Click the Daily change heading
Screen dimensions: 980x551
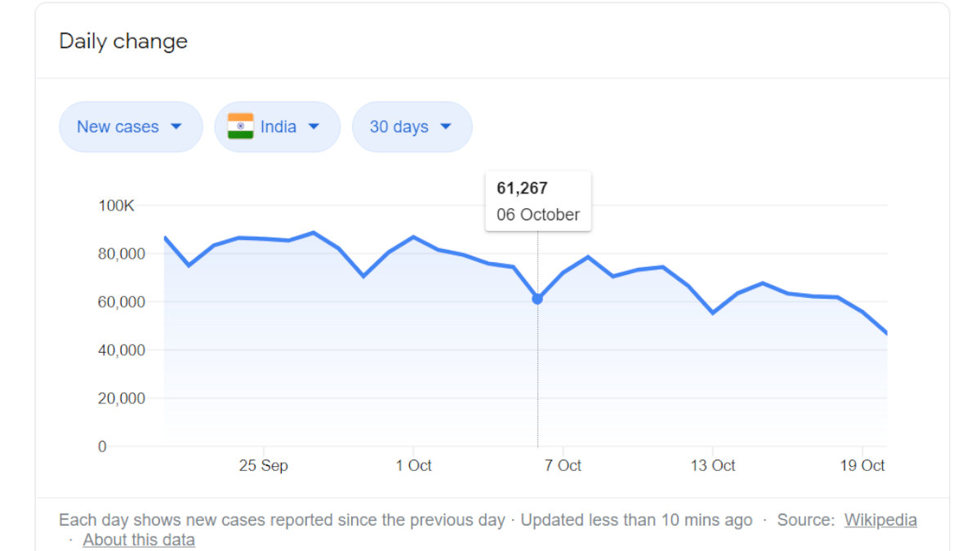pos(123,42)
